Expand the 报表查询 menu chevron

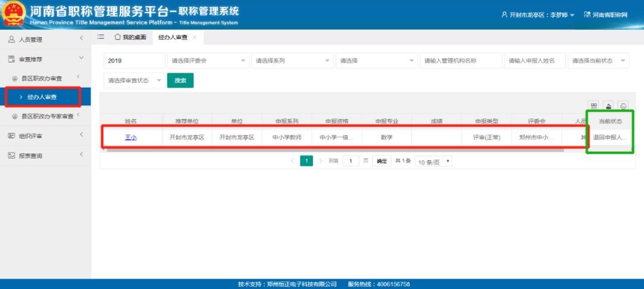click(81, 154)
